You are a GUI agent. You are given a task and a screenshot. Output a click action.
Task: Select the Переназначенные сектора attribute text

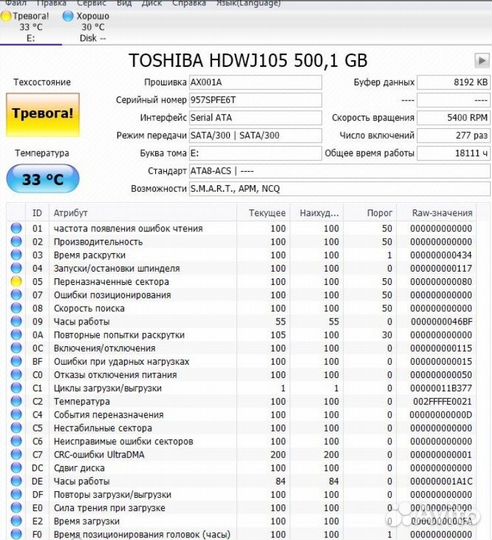click(111, 282)
